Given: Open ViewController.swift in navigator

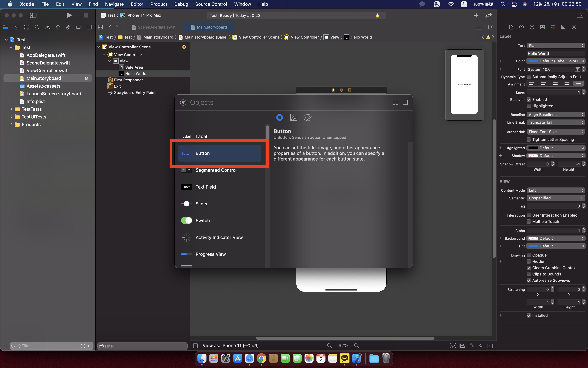Looking at the screenshot, I should point(48,71).
